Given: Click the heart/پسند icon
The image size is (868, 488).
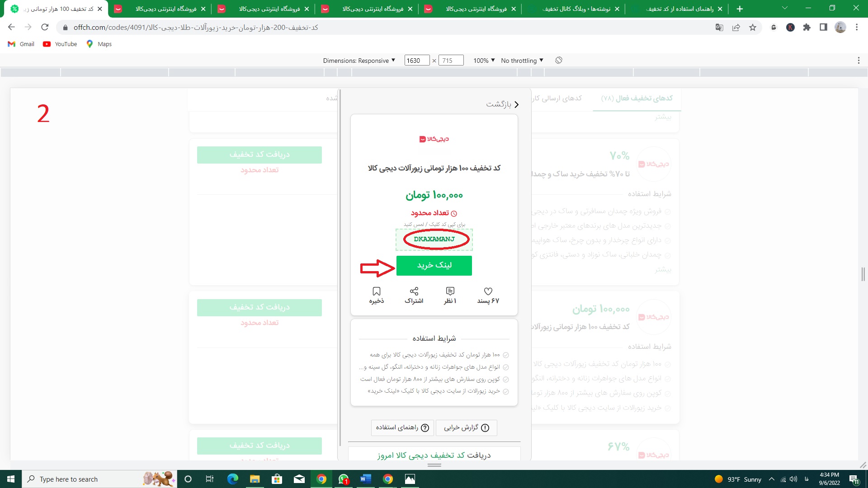Looking at the screenshot, I should coord(488,291).
